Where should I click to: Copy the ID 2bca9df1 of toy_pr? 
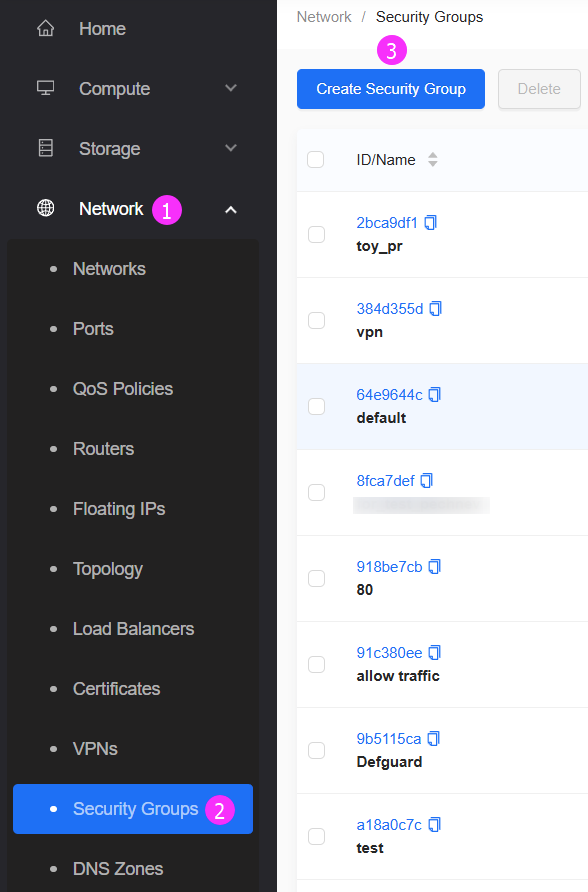[431, 222]
